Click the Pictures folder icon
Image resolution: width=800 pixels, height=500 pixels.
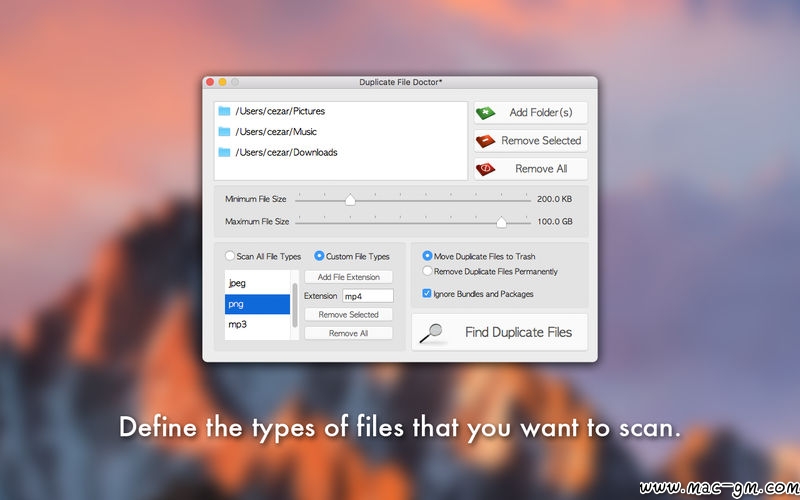point(224,111)
